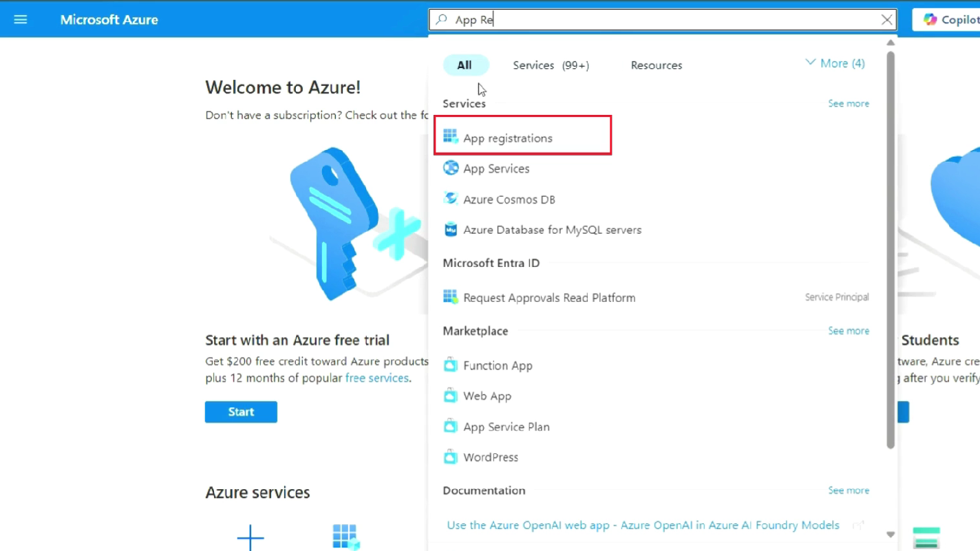Click the Request Approvals Read Platform icon
980x551 pixels.
coord(451,297)
